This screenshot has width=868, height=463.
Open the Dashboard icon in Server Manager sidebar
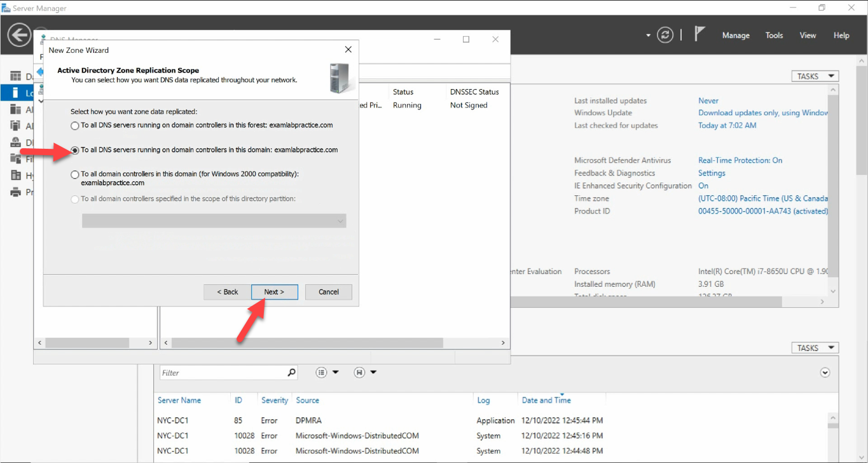pos(15,76)
